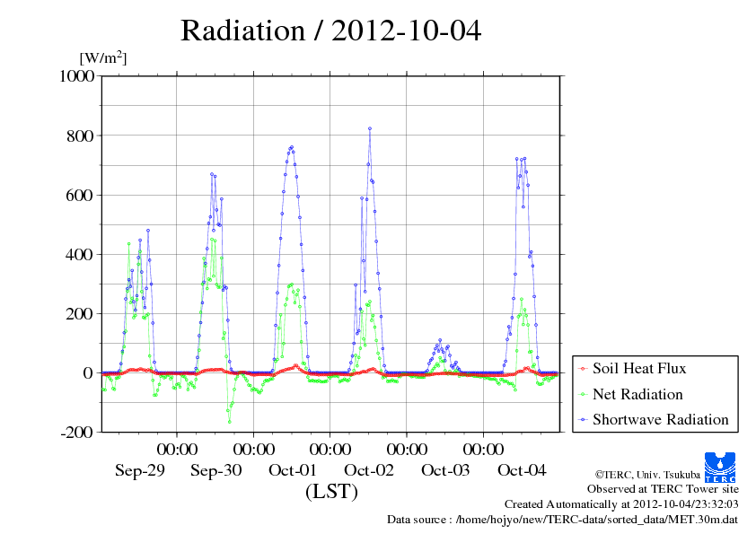Click the Observed at TERC Tower site text
Viewport: 756px width, 534px height.
[x=663, y=490]
